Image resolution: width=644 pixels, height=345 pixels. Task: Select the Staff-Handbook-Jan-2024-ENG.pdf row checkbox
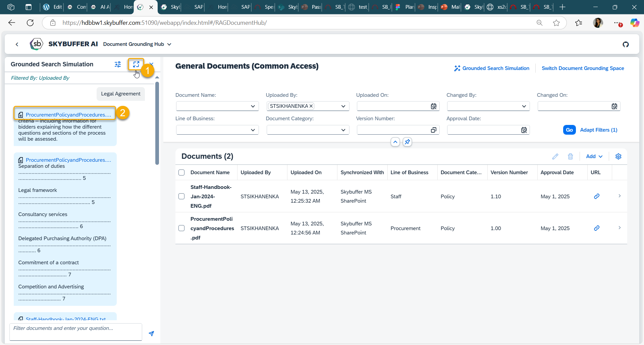coord(181,196)
